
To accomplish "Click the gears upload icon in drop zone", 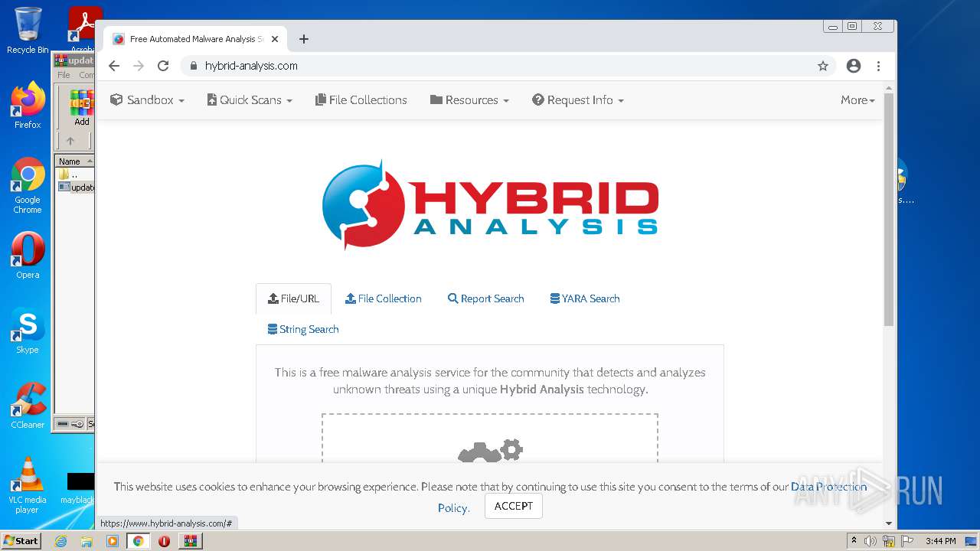I will coord(490,451).
